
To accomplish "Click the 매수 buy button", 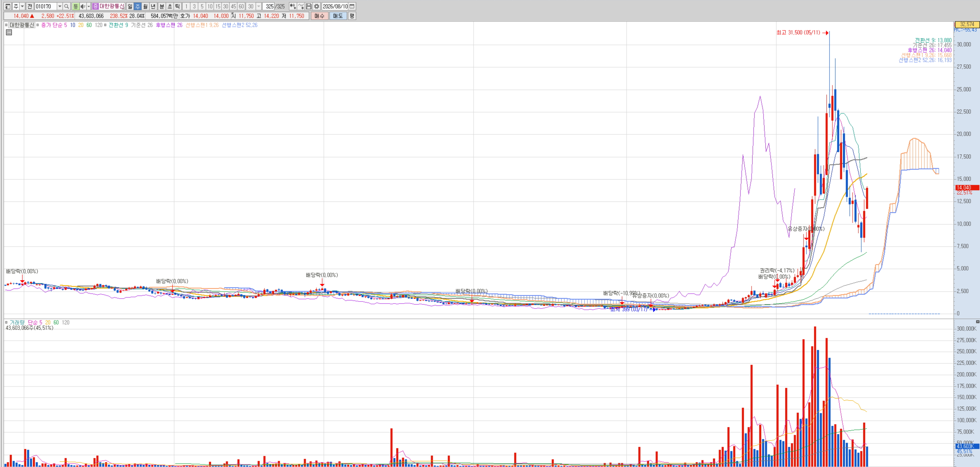I will (319, 16).
